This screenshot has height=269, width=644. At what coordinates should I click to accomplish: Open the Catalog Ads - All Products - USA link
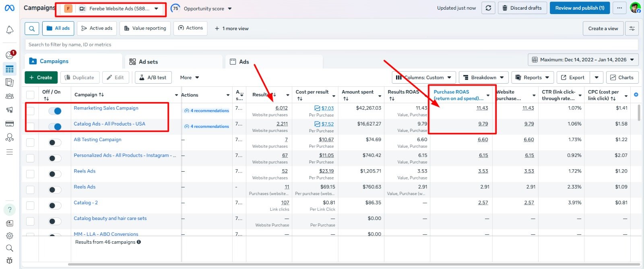(109, 124)
